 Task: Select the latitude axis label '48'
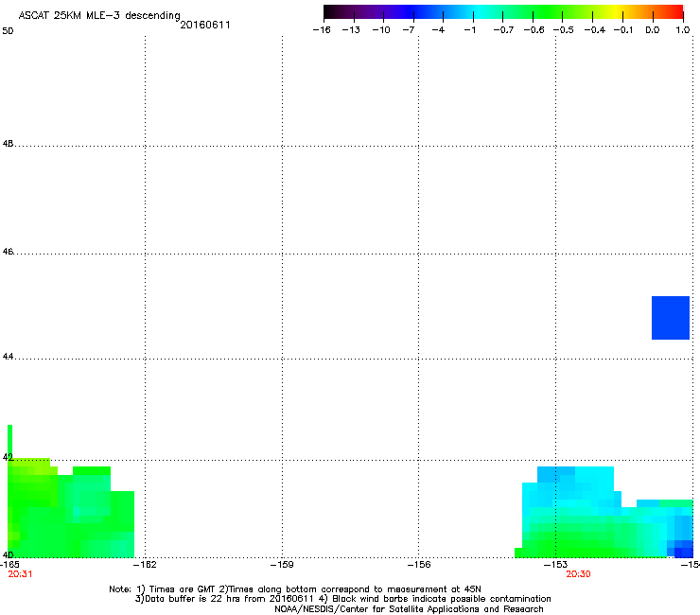point(8,144)
